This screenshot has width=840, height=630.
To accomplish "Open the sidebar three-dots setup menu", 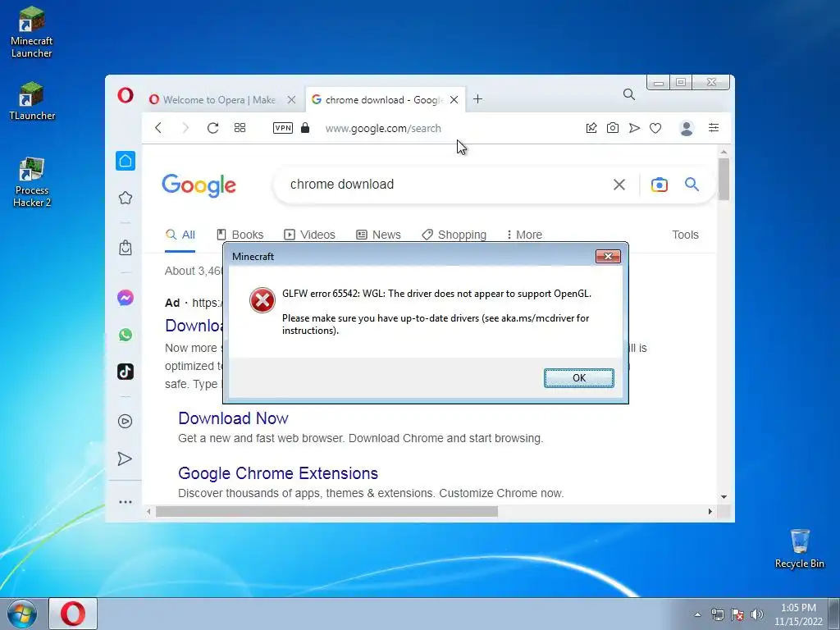I will (126, 502).
